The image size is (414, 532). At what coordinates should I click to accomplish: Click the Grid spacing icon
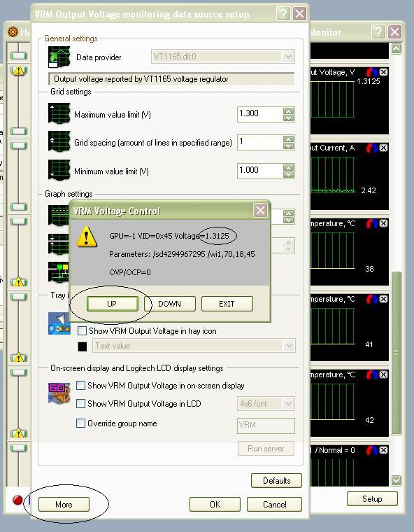[59, 141]
